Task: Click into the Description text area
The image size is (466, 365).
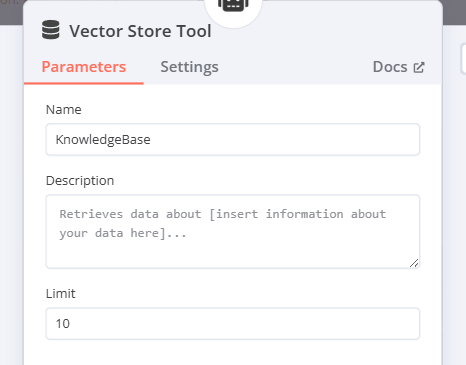Action: 233,231
